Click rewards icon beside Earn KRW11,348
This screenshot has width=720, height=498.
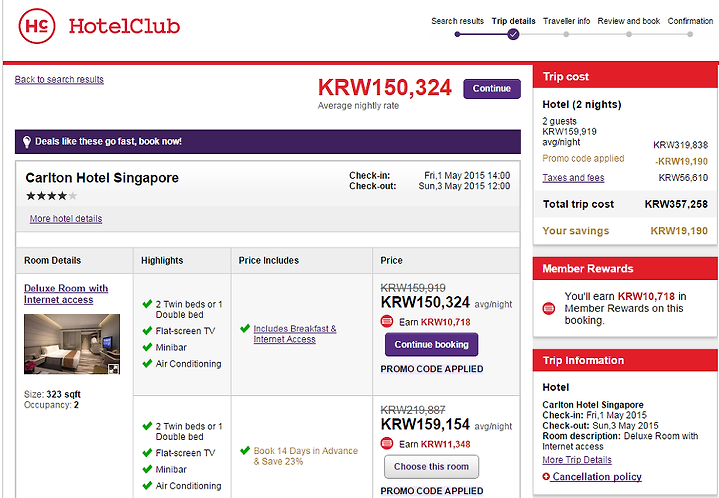coord(387,443)
